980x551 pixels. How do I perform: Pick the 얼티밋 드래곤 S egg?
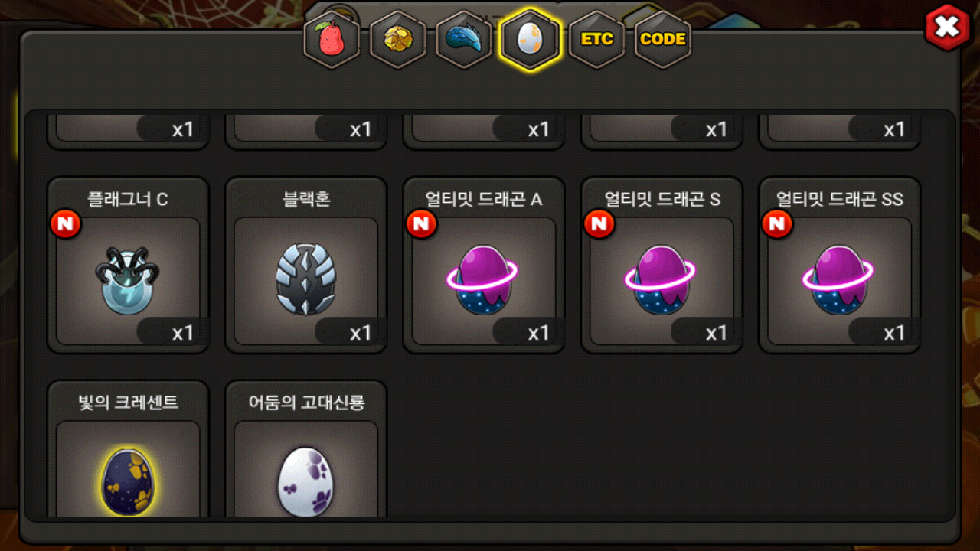(x=661, y=280)
